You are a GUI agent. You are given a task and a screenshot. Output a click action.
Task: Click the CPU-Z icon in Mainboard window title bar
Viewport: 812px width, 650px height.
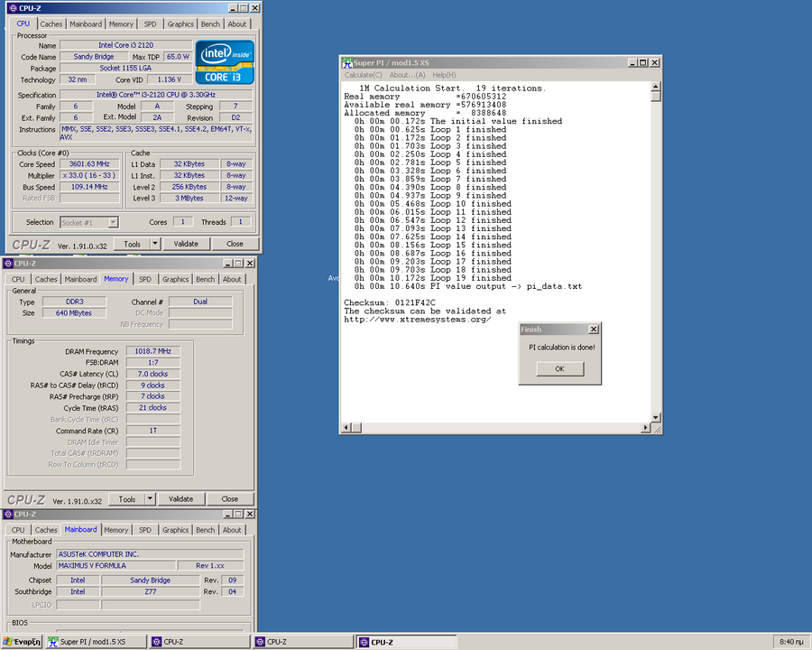pos(8,515)
